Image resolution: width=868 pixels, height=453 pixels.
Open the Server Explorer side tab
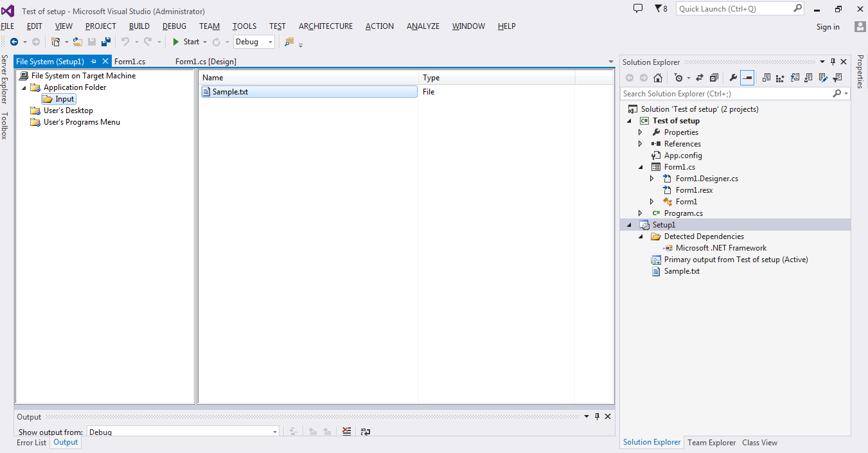(4, 79)
